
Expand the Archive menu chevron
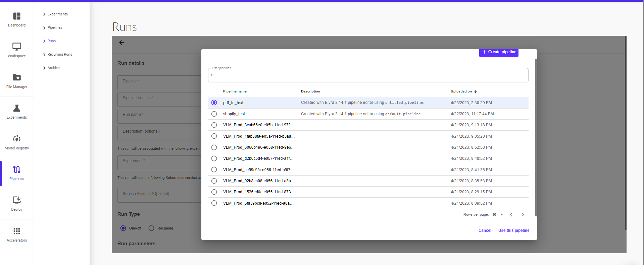(x=44, y=68)
